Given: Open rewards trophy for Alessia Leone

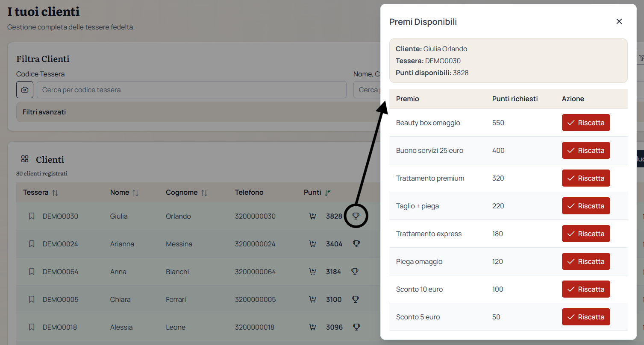Looking at the screenshot, I should coord(356,327).
